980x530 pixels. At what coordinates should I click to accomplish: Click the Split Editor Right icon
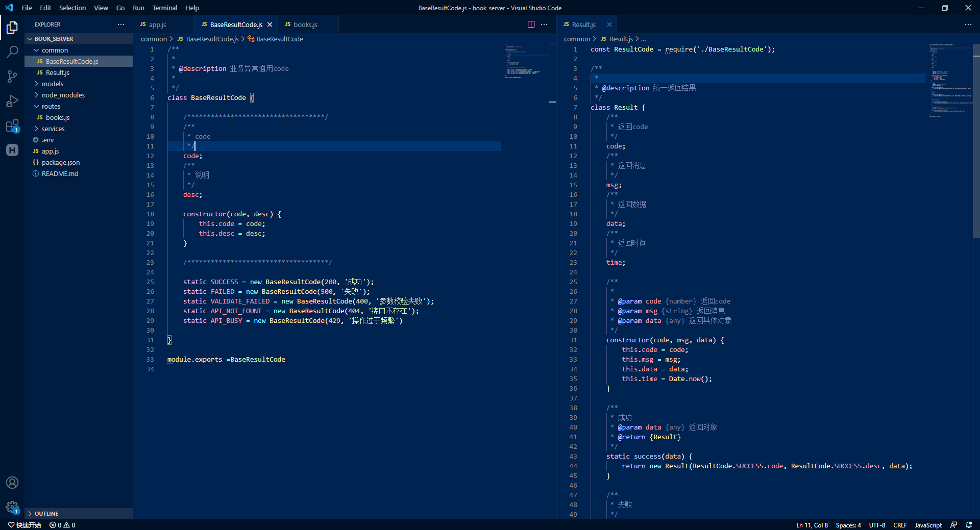coord(531,24)
